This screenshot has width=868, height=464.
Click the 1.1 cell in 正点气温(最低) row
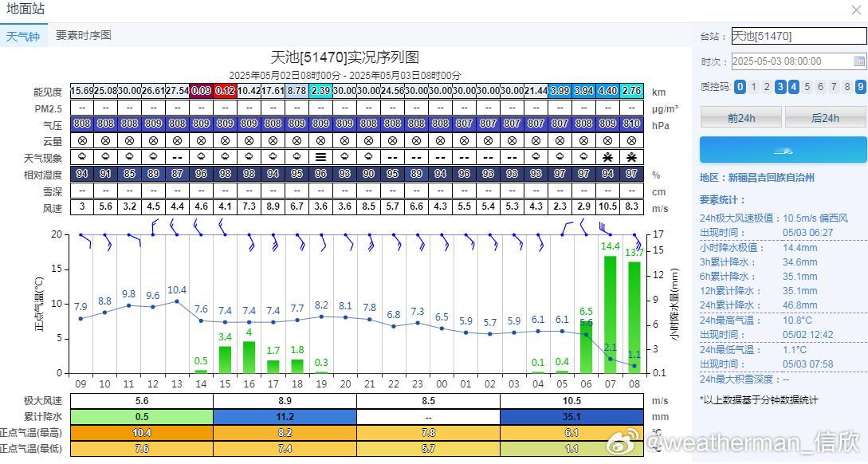(571, 449)
